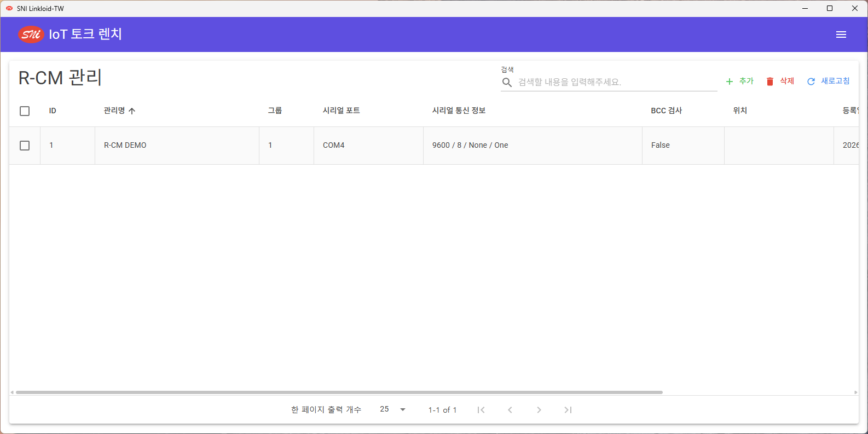Sort by 시리얼 포트 column header
The image size is (868, 434).
pyautogui.click(x=342, y=111)
